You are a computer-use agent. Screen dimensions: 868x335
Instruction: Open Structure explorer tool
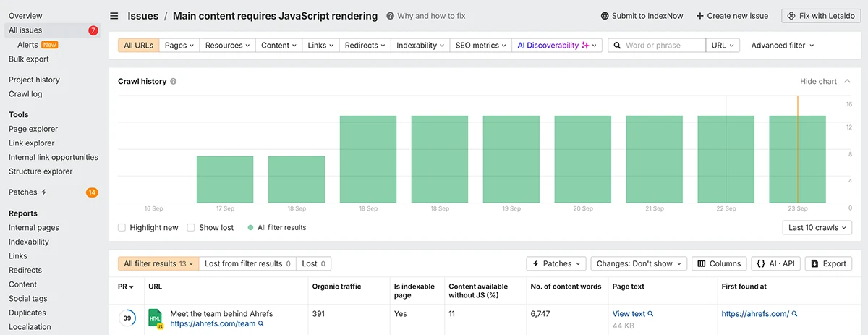click(x=41, y=171)
